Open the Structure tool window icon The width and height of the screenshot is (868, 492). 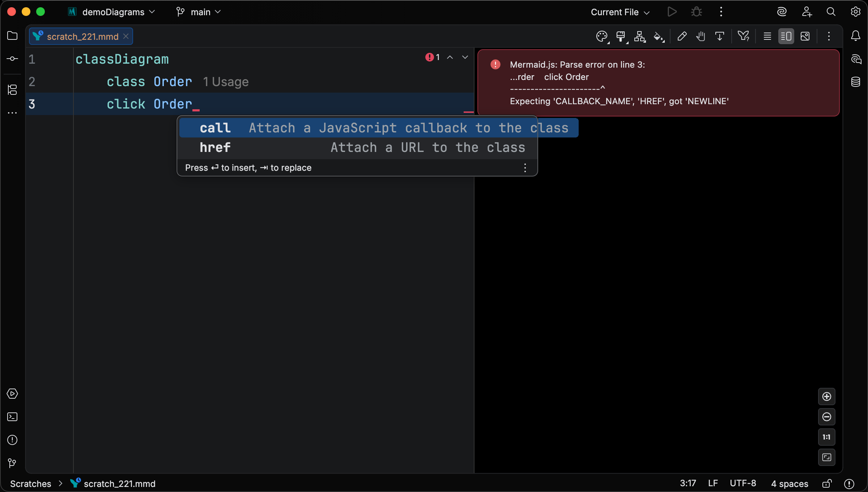(x=12, y=90)
